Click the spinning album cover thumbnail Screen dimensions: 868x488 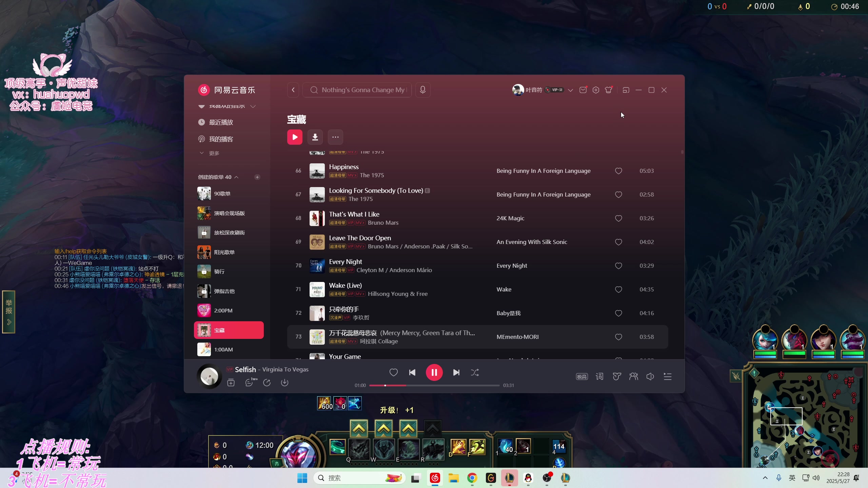coord(209,376)
